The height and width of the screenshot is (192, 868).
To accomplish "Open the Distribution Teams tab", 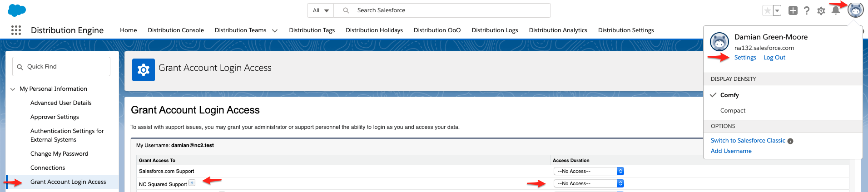I will [241, 30].
